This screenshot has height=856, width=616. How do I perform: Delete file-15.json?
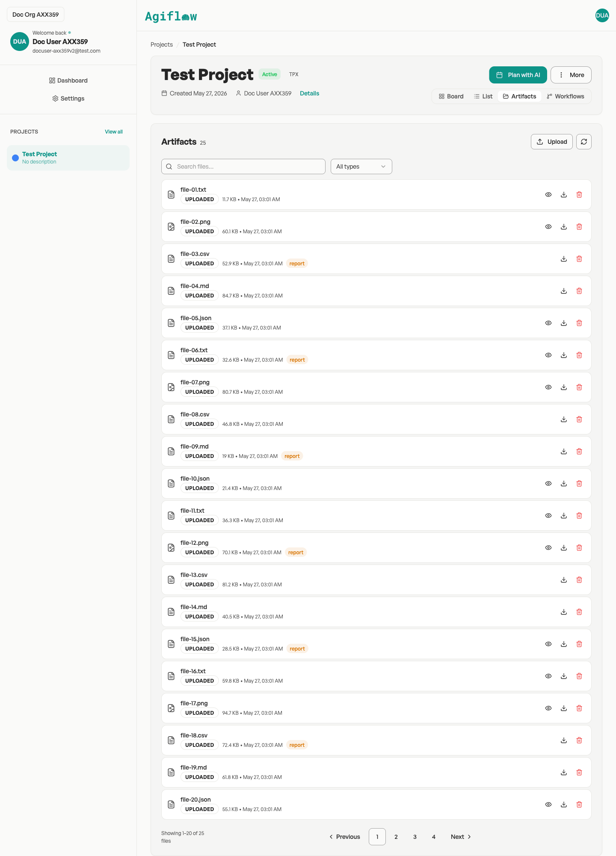pos(579,644)
